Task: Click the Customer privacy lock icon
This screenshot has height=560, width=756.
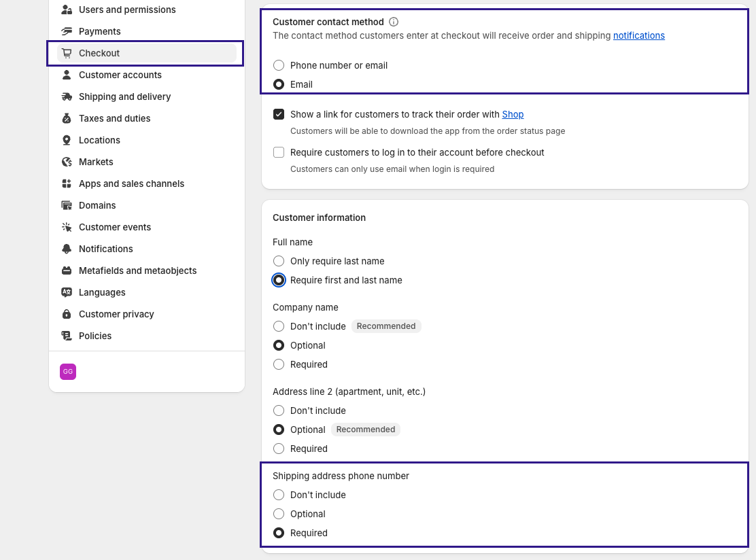Action: [x=67, y=314]
